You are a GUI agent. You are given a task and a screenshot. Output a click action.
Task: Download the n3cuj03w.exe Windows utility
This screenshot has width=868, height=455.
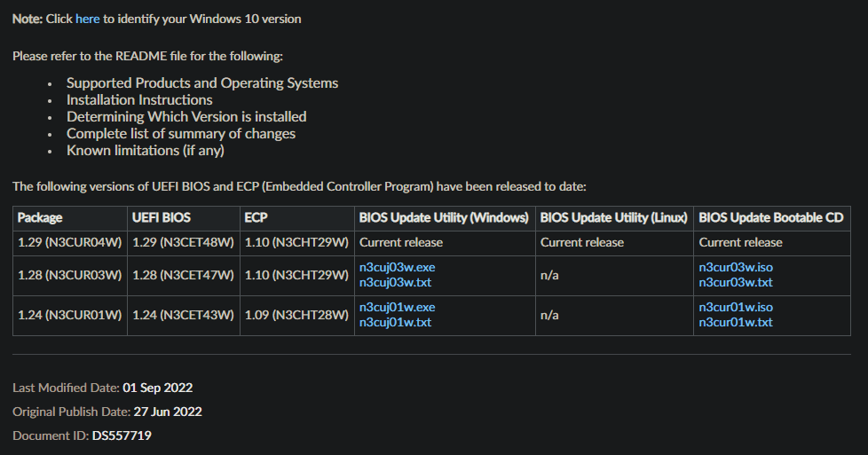pyautogui.click(x=397, y=267)
